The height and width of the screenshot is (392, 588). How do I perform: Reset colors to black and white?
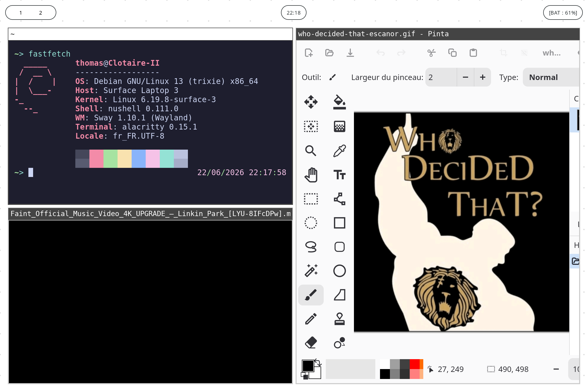[x=304, y=376]
